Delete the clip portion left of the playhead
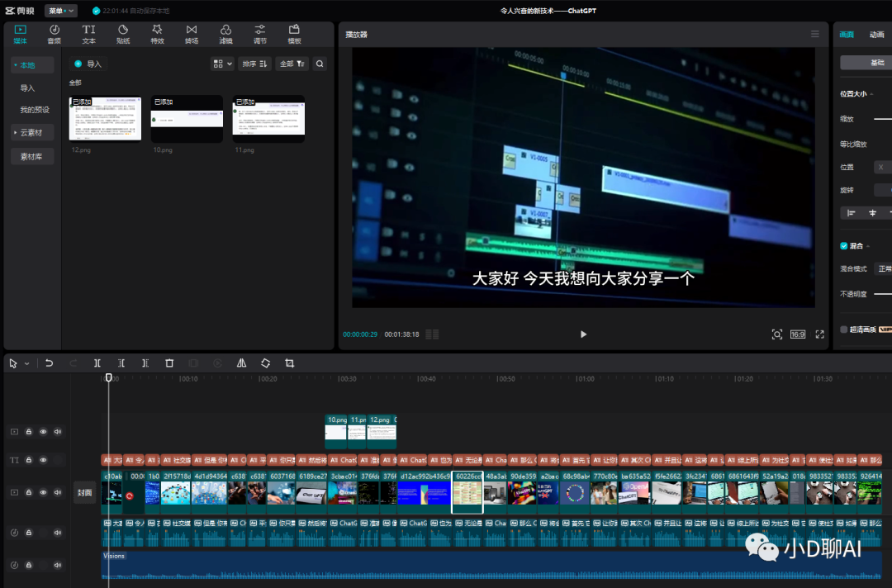892x588 pixels. (121, 363)
